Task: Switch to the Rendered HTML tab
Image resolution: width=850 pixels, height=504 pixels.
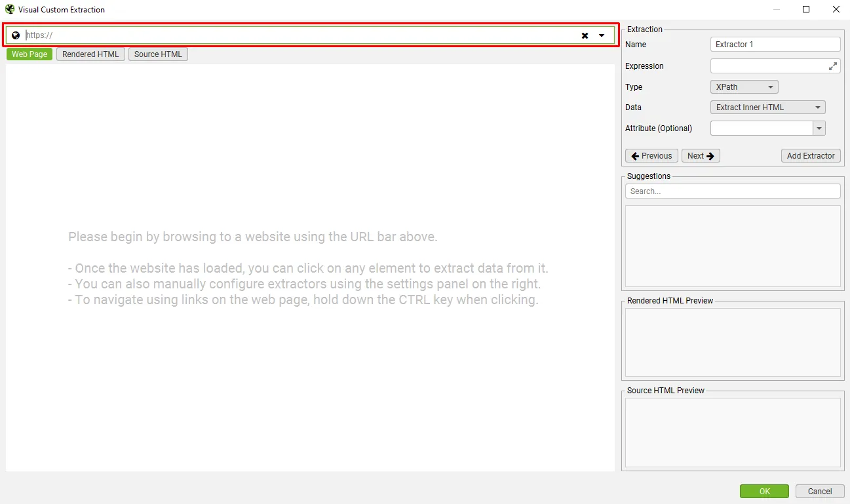Action: click(90, 54)
